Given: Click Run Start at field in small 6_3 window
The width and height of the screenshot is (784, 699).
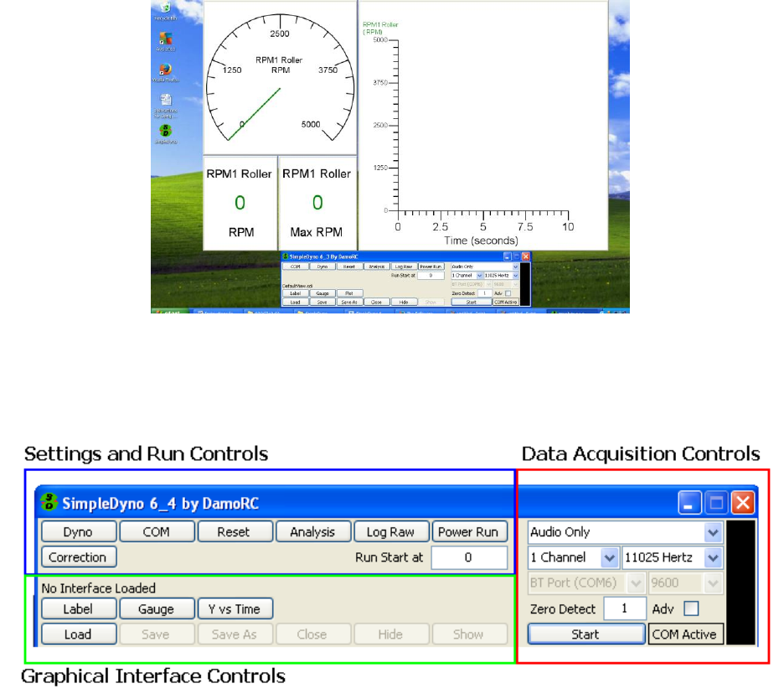Looking at the screenshot, I should pos(431,275).
